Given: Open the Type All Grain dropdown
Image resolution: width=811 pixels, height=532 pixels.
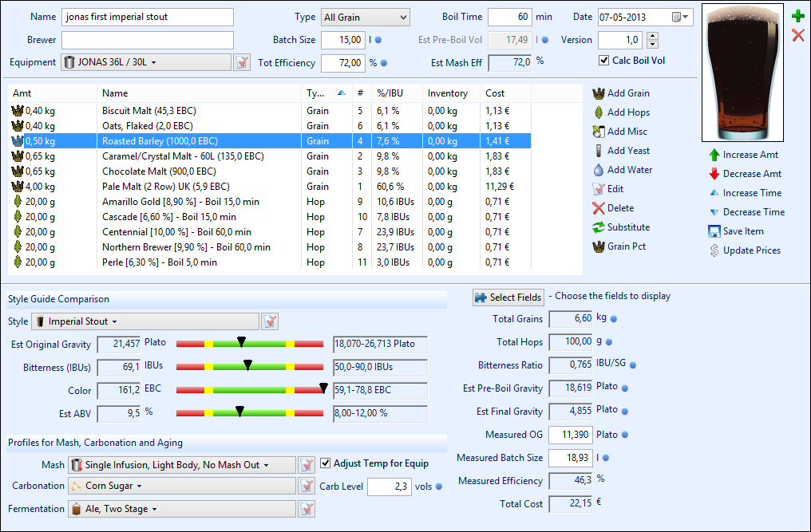Looking at the screenshot, I should [365, 17].
